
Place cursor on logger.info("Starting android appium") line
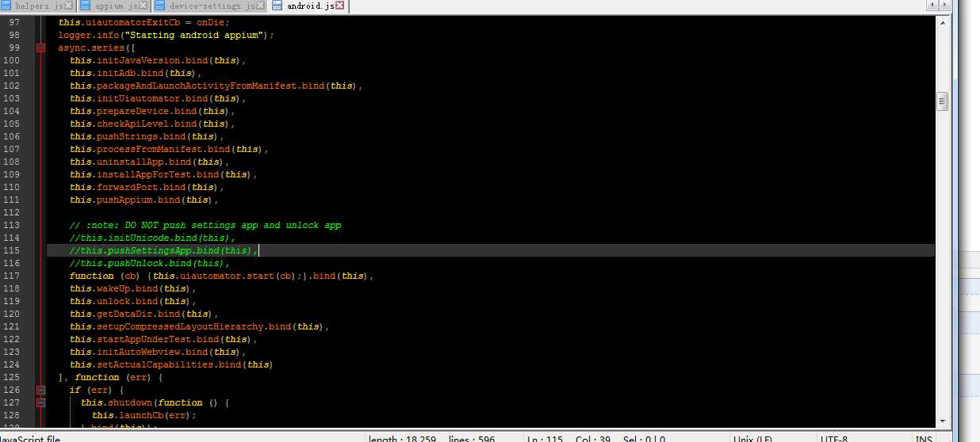tap(166, 35)
